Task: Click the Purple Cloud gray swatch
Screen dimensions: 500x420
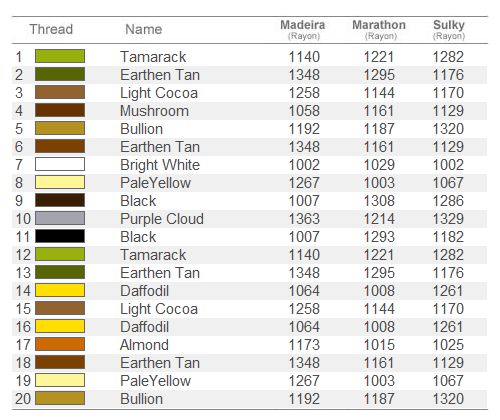Action: (60, 218)
